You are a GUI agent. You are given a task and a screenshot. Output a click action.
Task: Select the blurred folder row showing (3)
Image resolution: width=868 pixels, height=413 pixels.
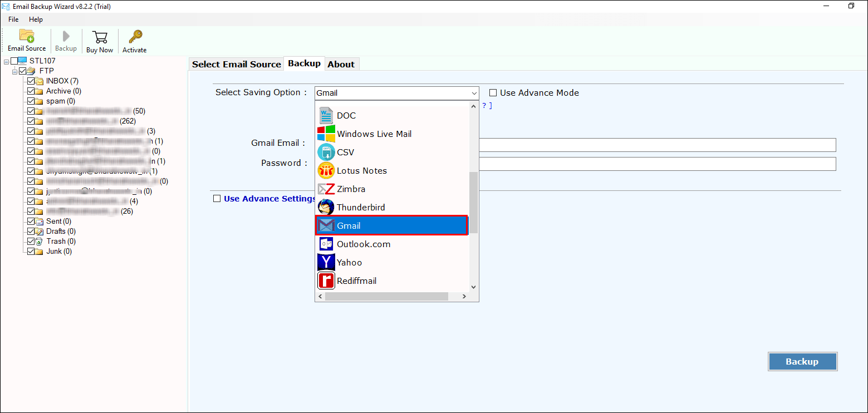pyautogui.click(x=101, y=131)
